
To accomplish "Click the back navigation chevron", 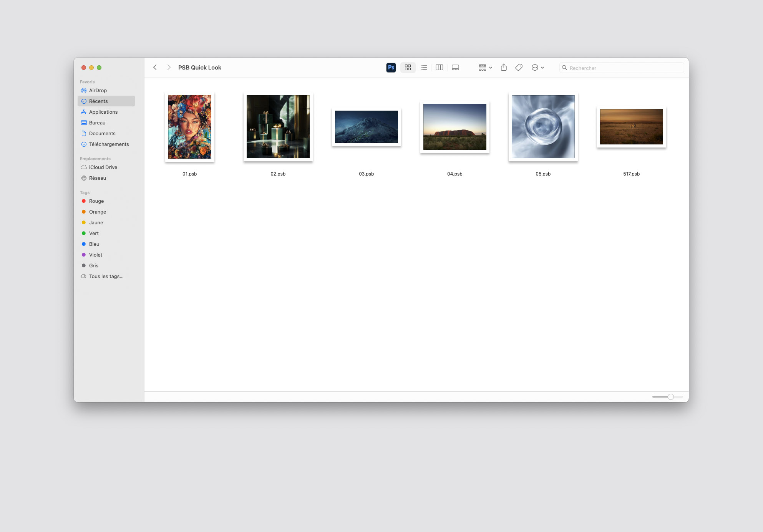I will 155,67.
